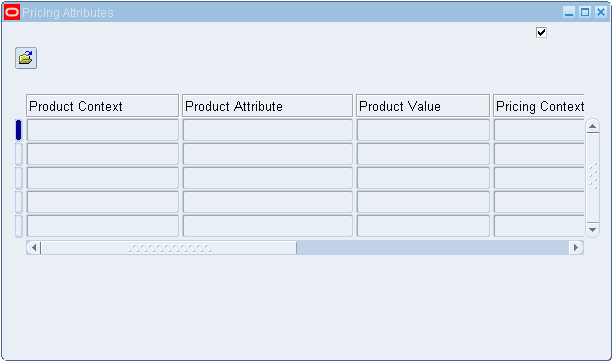
Task: Click the Pricing Context column header
Action: (x=539, y=106)
